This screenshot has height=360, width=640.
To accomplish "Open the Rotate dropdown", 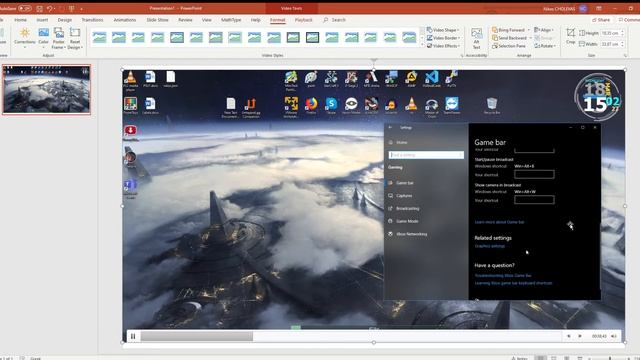I will 545,46.
